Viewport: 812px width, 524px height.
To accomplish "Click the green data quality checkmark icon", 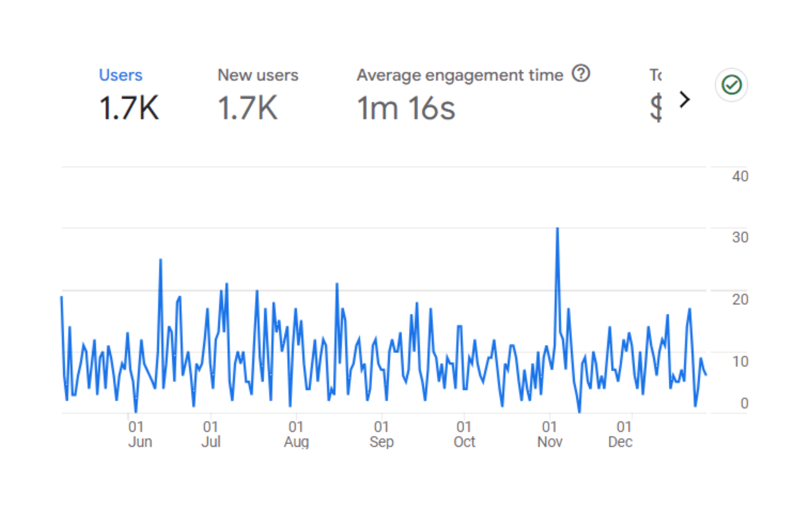I will (731, 85).
